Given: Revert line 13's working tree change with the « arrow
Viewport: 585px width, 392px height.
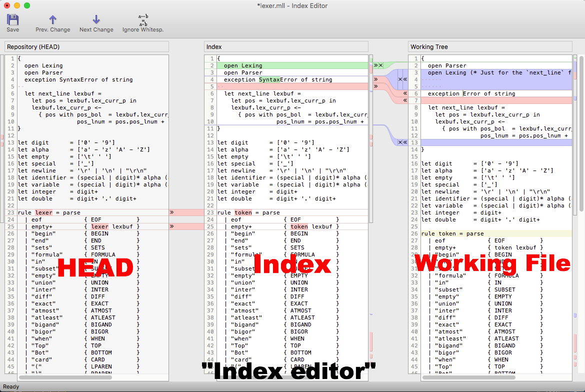Looking at the screenshot, I should 405,142.
